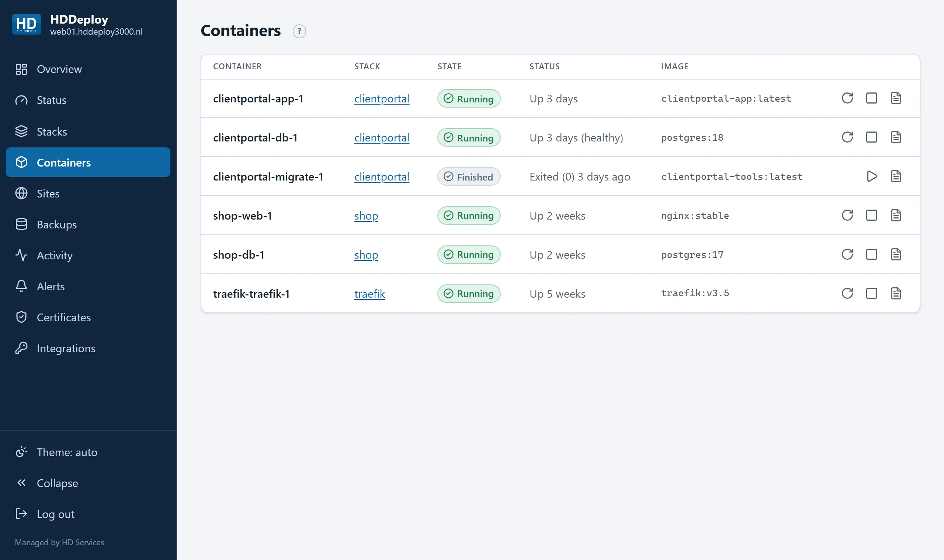
Task: Log out of HDDeploy
Action: [88, 514]
